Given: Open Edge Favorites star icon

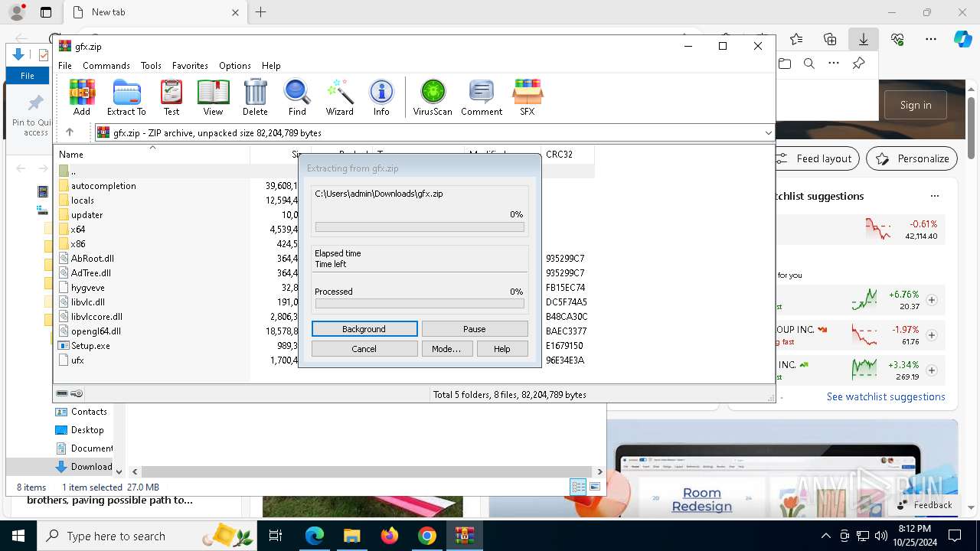Looking at the screenshot, I should pyautogui.click(x=796, y=40).
